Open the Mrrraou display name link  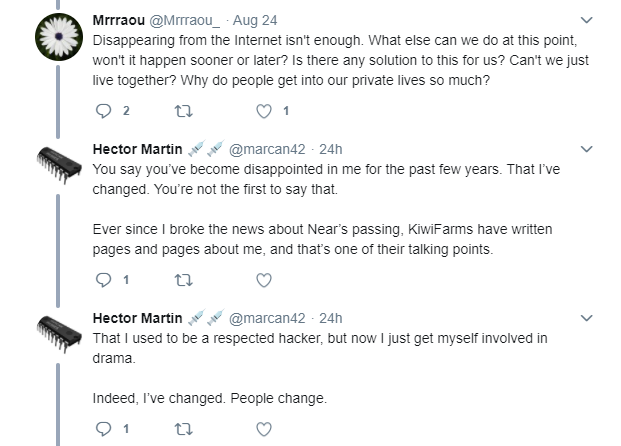118,20
